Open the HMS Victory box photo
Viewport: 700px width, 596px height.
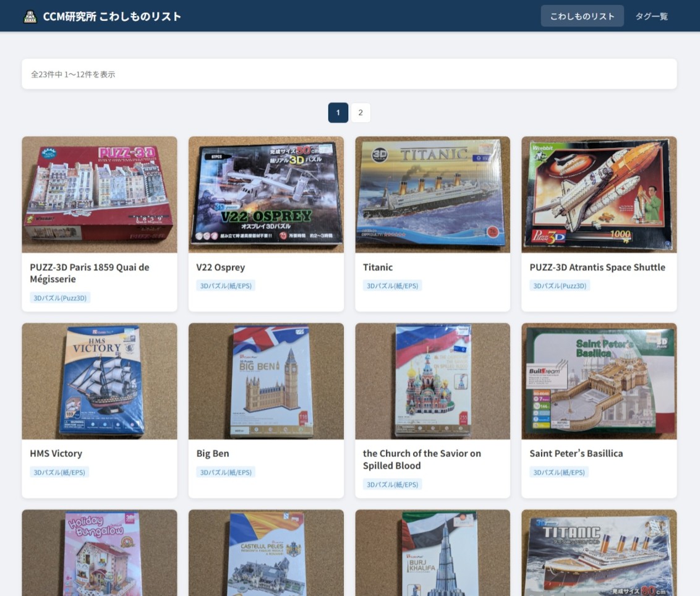(x=100, y=381)
